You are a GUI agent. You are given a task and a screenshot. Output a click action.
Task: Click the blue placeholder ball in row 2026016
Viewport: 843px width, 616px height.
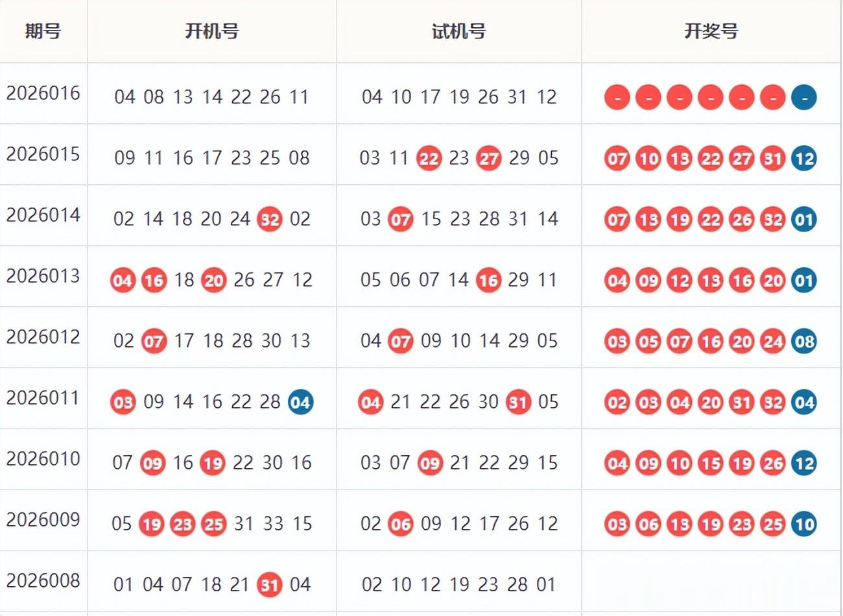click(x=804, y=97)
